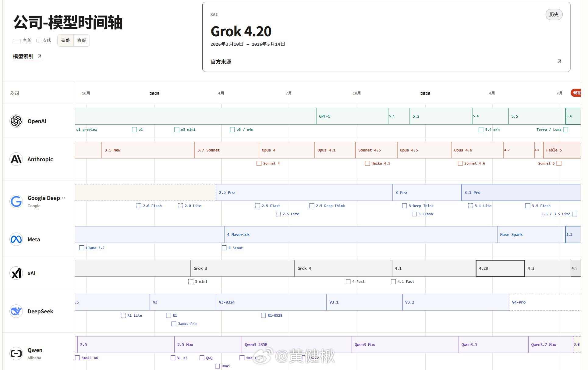The image size is (588, 370).
Task: Click the Grok 4.20 date range text
Action: coord(248,44)
